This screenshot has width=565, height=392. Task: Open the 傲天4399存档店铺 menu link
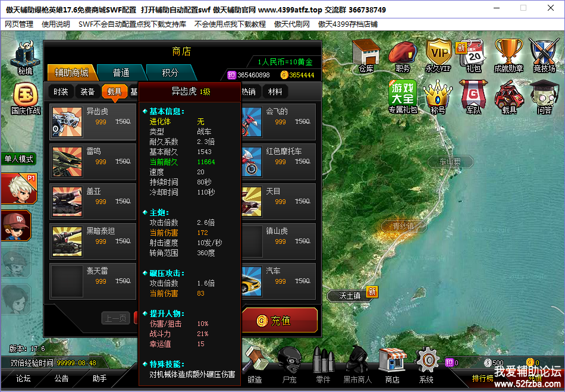pyautogui.click(x=348, y=24)
